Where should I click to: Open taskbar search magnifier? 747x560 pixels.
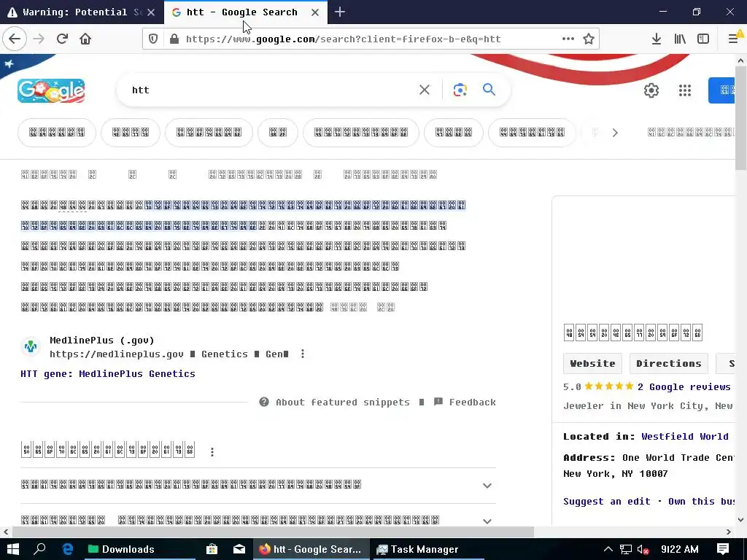[39, 549]
